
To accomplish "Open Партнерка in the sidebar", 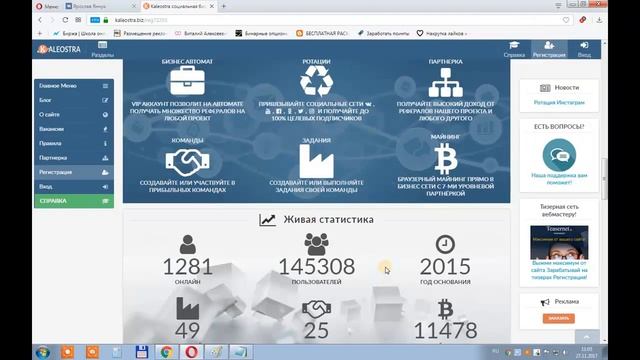I will pyautogui.click(x=74, y=158).
